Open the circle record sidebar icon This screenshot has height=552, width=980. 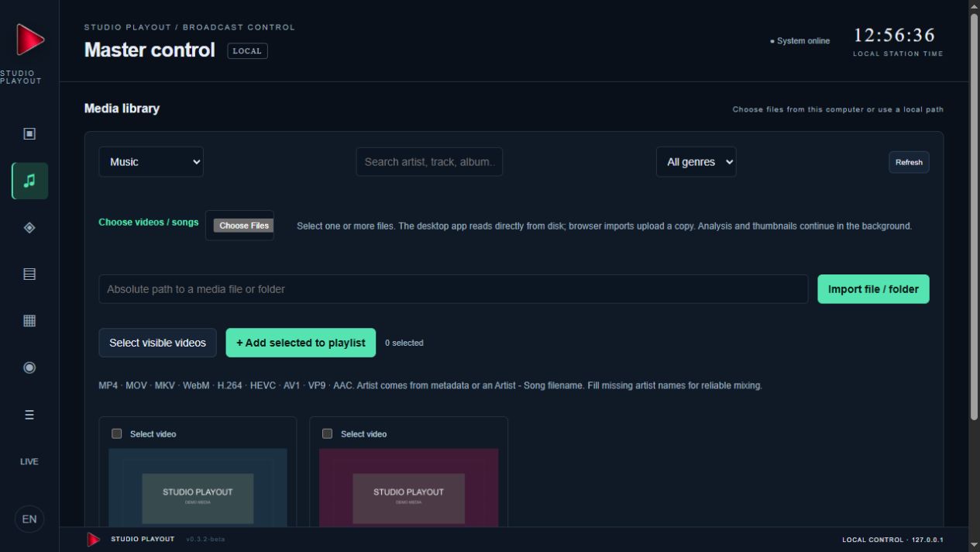(29, 367)
